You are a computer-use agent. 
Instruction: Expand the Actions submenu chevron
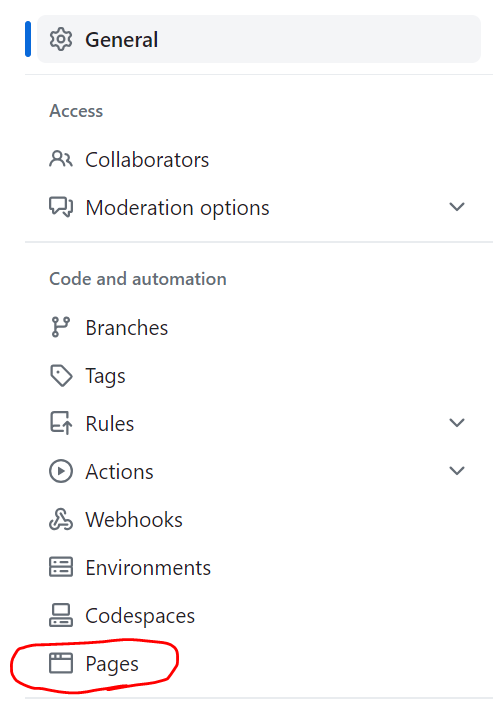pos(457,471)
